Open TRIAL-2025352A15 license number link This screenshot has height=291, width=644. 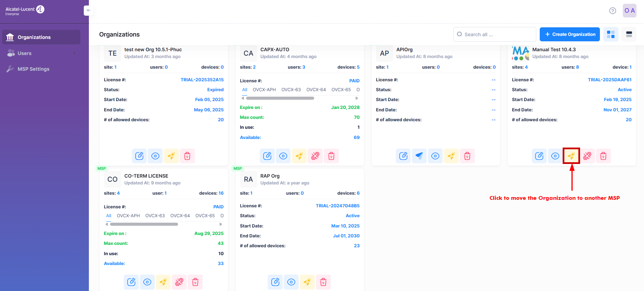[x=202, y=80]
